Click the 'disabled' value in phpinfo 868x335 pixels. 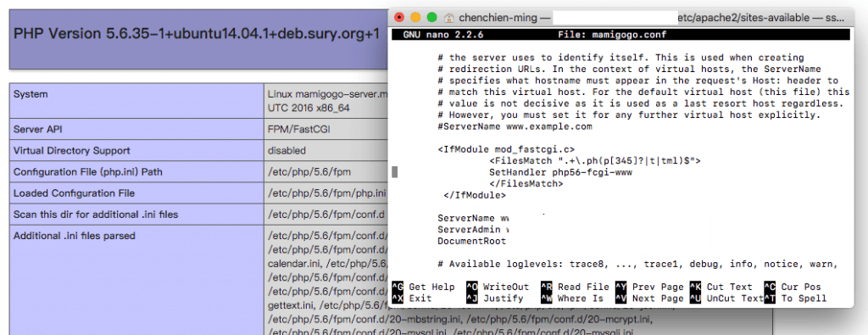point(287,151)
